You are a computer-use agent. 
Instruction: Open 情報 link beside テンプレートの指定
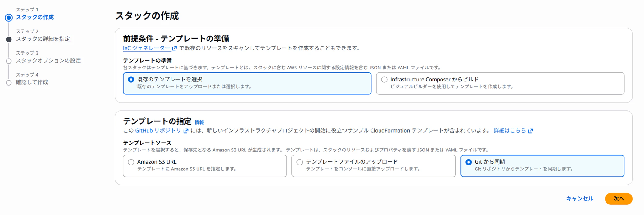[199, 122]
